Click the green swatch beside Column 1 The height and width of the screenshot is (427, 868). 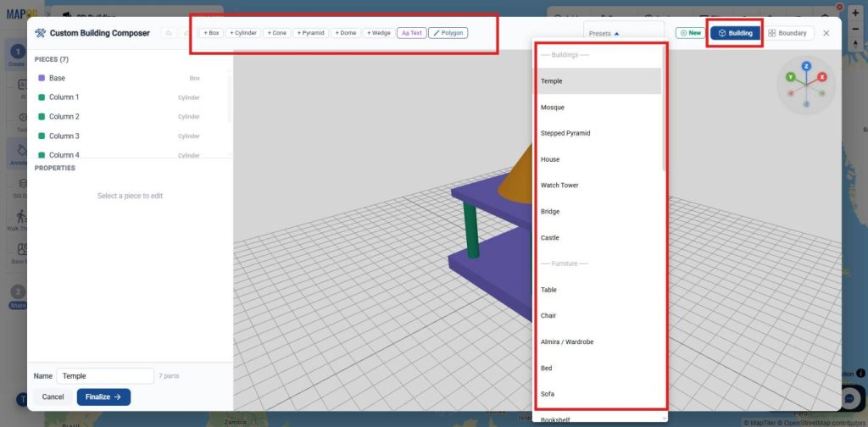pos(42,97)
